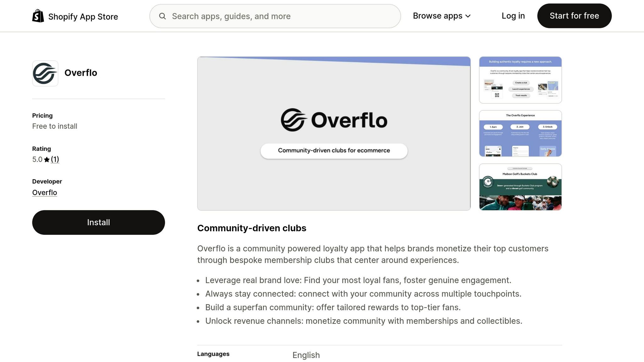Open the main Overflo banner image
The height and width of the screenshot is (362, 644).
coord(334,134)
